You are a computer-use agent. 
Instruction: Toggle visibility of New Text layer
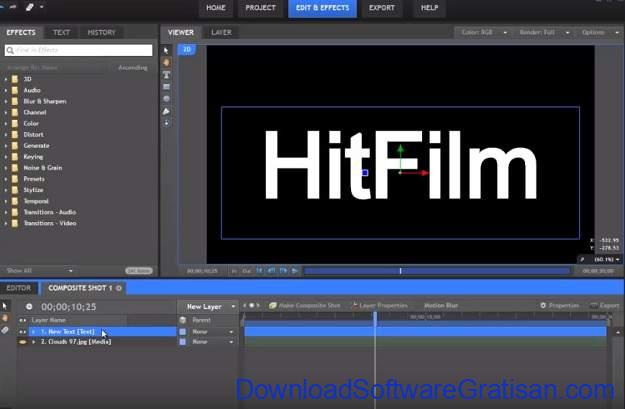(23, 332)
